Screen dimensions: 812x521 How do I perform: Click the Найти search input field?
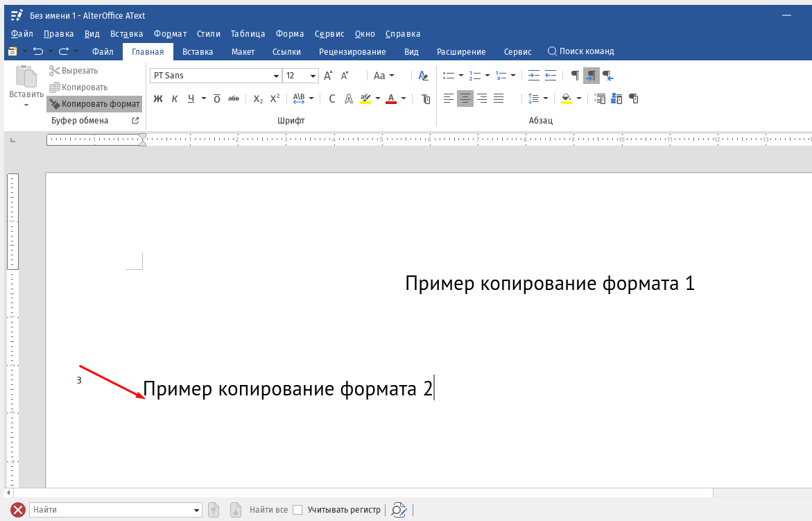pyautogui.click(x=111, y=510)
